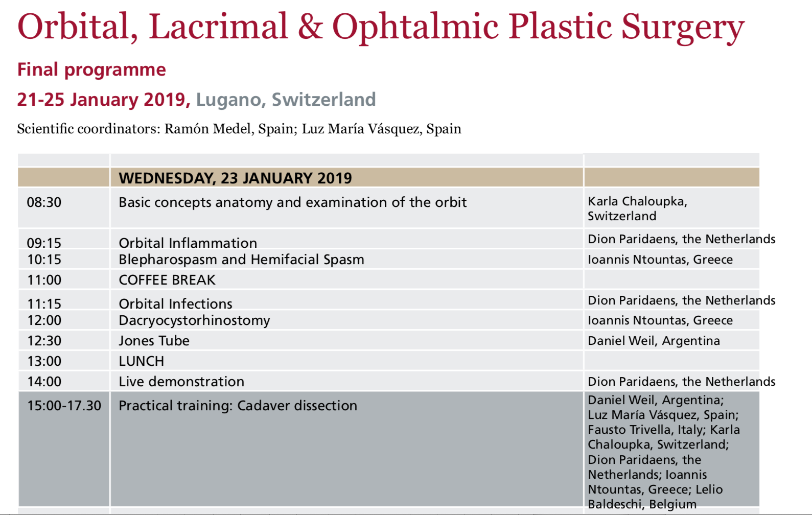Click the Orbital Infections session

[x=175, y=303]
